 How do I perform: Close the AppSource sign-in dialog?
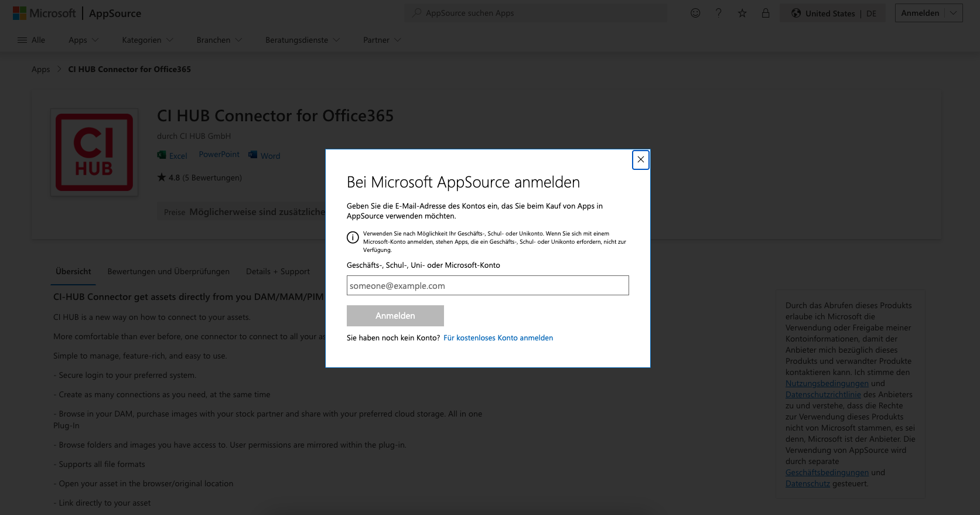(641, 159)
